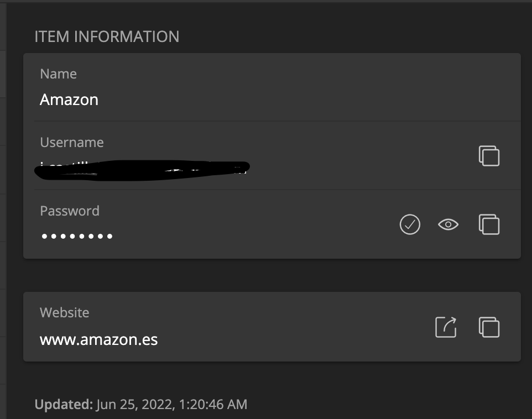Screen dimensions: 532x419
Task: Click the copy icon beside the Username field
Action: pyautogui.click(x=489, y=156)
